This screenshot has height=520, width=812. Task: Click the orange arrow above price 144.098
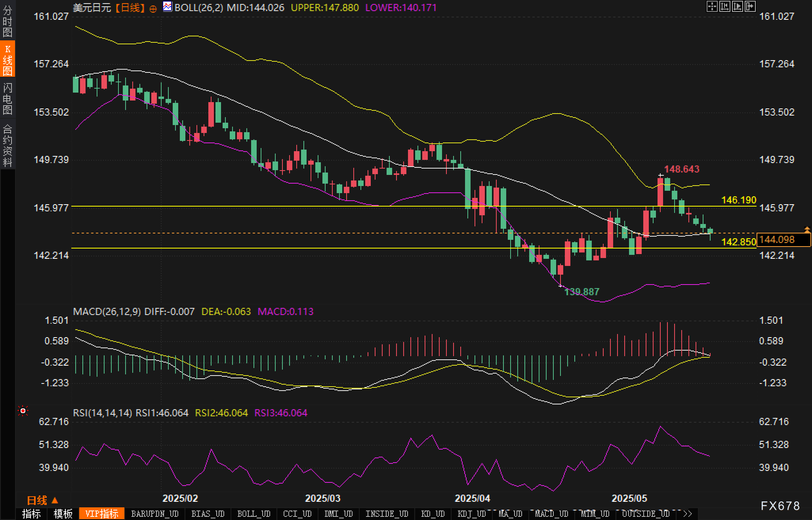807,229
